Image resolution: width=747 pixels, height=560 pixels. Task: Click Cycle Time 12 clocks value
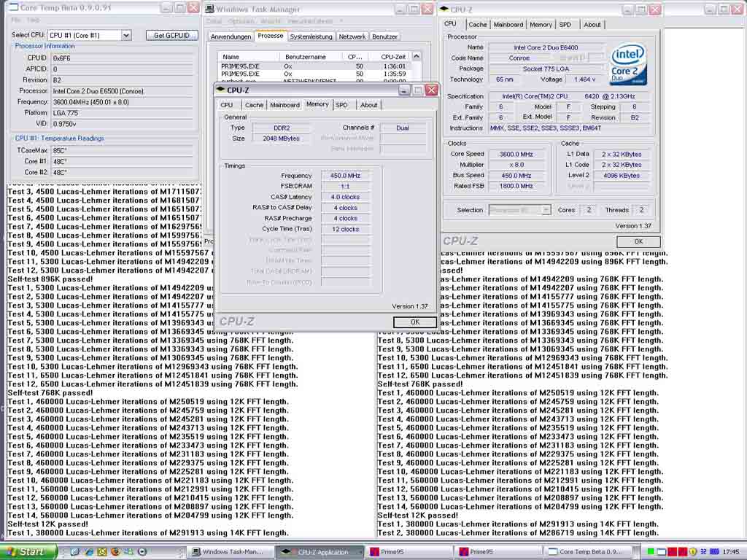(x=345, y=230)
